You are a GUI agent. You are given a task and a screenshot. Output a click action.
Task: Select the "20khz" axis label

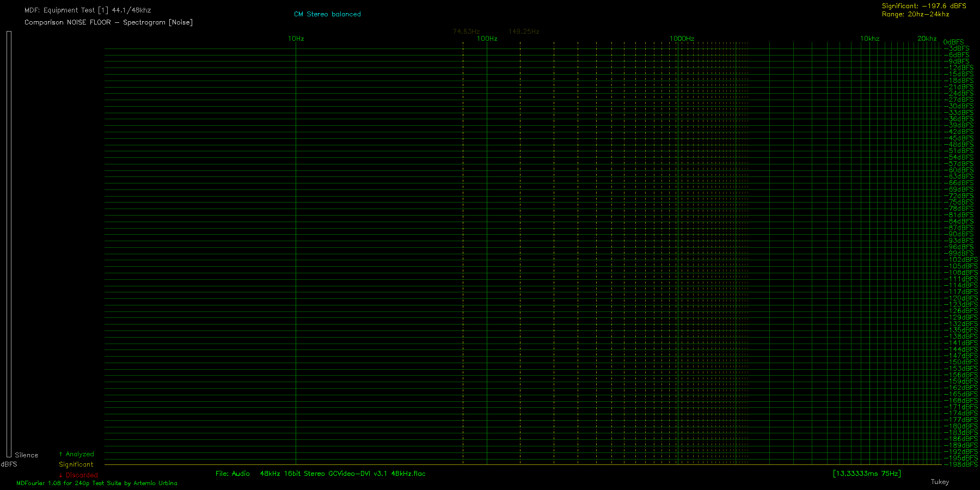click(927, 39)
